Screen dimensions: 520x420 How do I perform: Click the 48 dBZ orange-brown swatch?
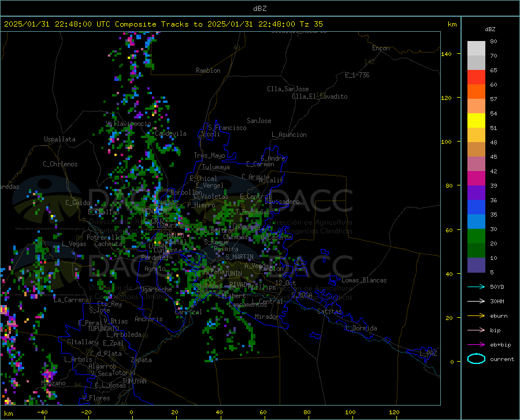(476, 149)
